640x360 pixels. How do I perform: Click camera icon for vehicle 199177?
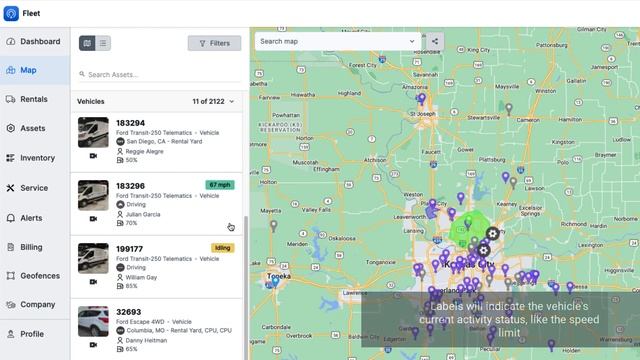[93, 282]
